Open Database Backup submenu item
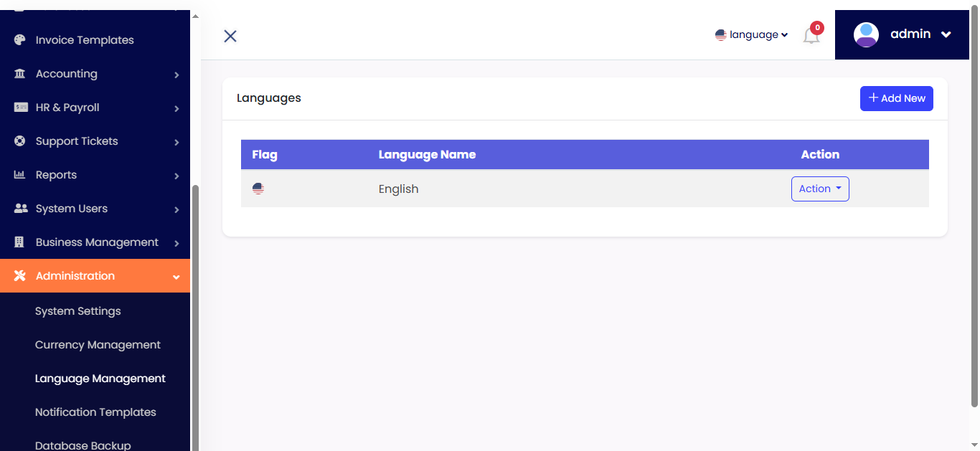The image size is (980, 451). pyautogui.click(x=83, y=445)
